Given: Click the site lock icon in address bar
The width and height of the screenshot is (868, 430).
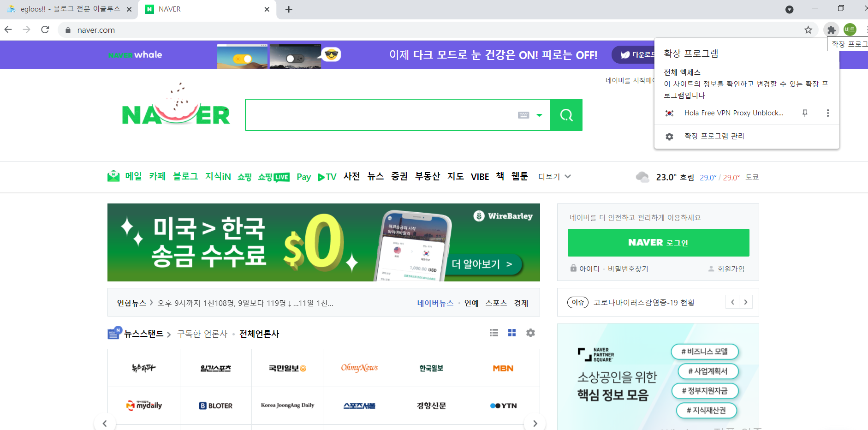Looking at the screenshot, I should [x=68, y=30].
